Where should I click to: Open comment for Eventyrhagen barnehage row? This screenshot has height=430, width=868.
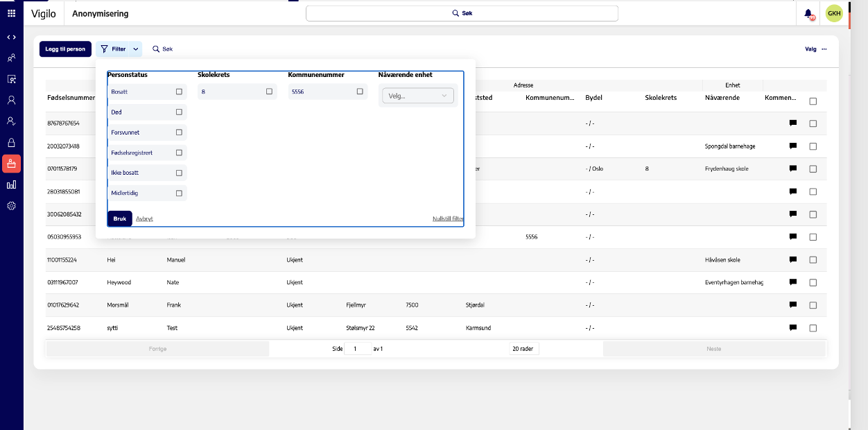(792, 282)
